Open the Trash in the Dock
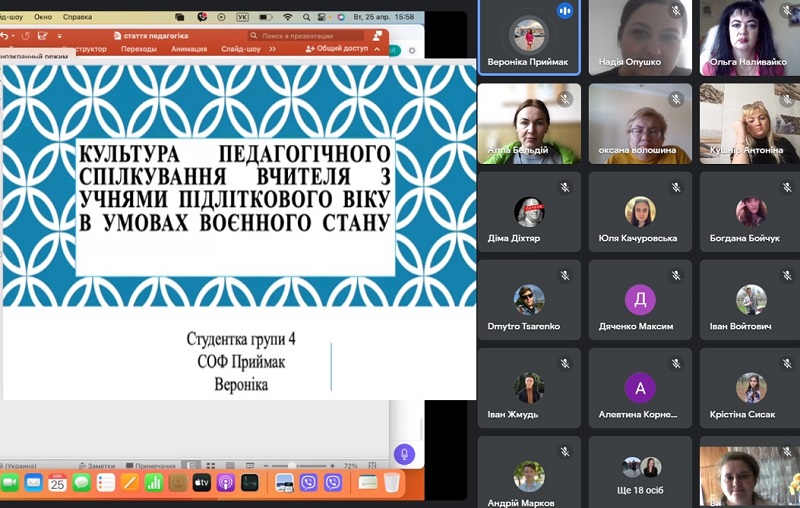This screenshot has width=800, height=508. coord(392,482)
